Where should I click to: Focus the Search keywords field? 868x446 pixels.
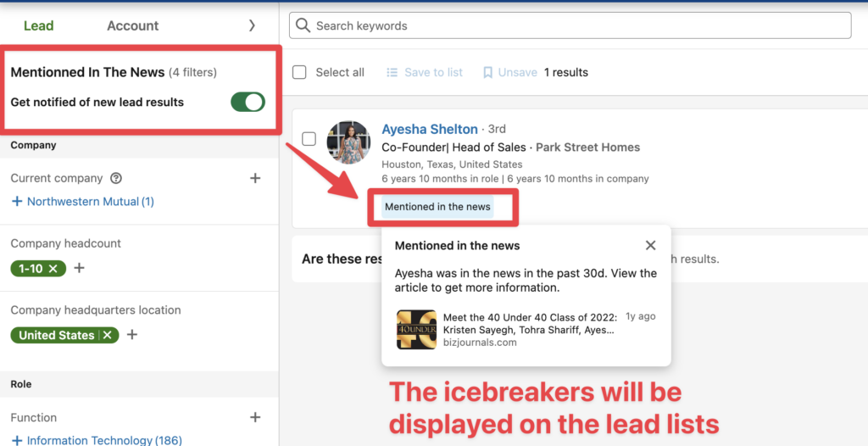click(x=570, y=25)
